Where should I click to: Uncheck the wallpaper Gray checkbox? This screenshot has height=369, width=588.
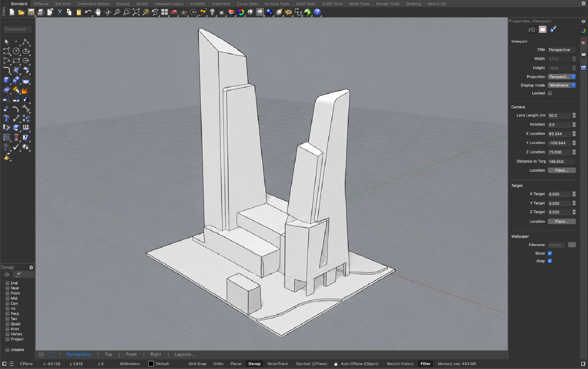pyautogui.click(x=550, y=261)
